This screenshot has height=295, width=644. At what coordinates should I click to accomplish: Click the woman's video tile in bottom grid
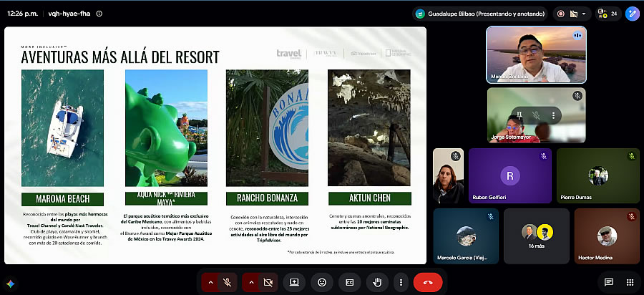coord(448,176)
